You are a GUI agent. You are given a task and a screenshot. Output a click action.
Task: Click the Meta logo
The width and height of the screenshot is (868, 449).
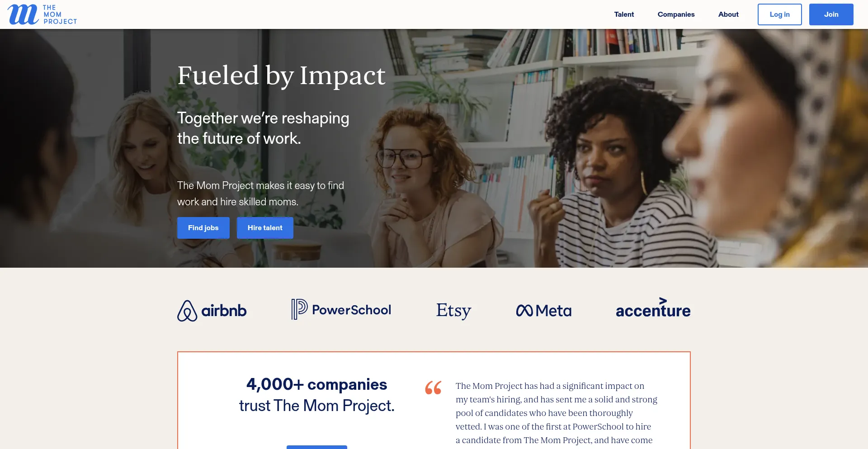coord(544,311)
